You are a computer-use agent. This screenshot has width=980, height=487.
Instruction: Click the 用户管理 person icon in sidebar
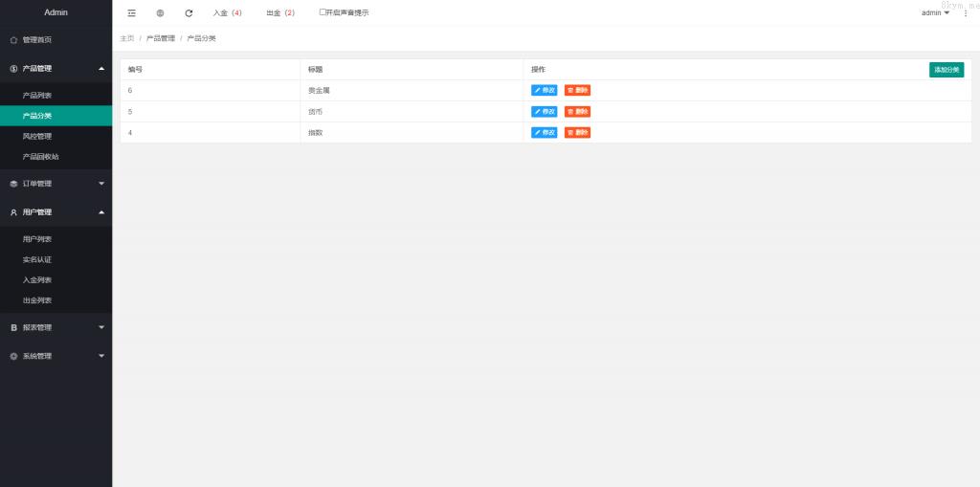click(13, 212)
